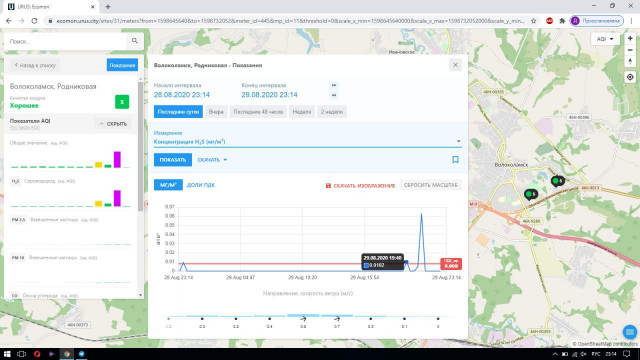This screenshot has height=360, width=640.
Task: Close the Показания panel
Action: [456, 65]
